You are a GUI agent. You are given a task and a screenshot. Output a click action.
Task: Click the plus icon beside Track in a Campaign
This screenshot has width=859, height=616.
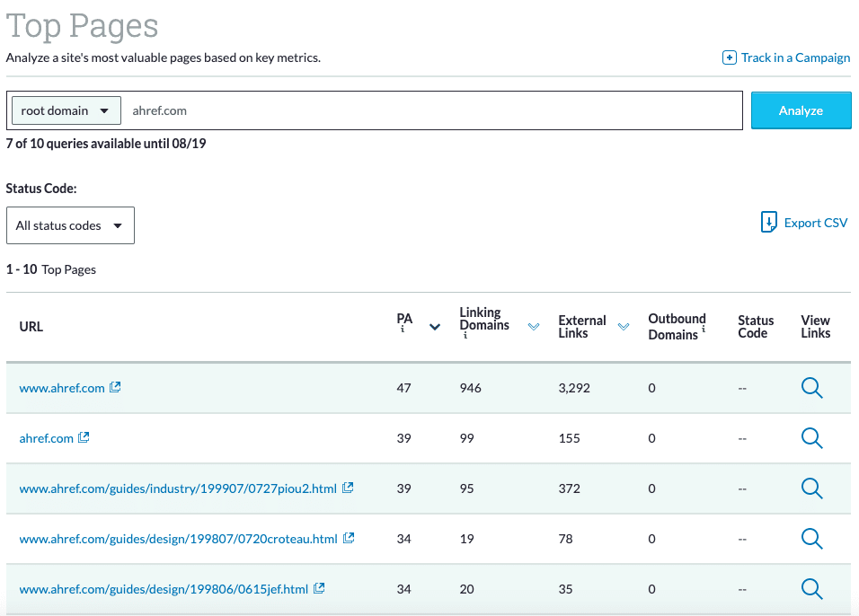point(730,57)
